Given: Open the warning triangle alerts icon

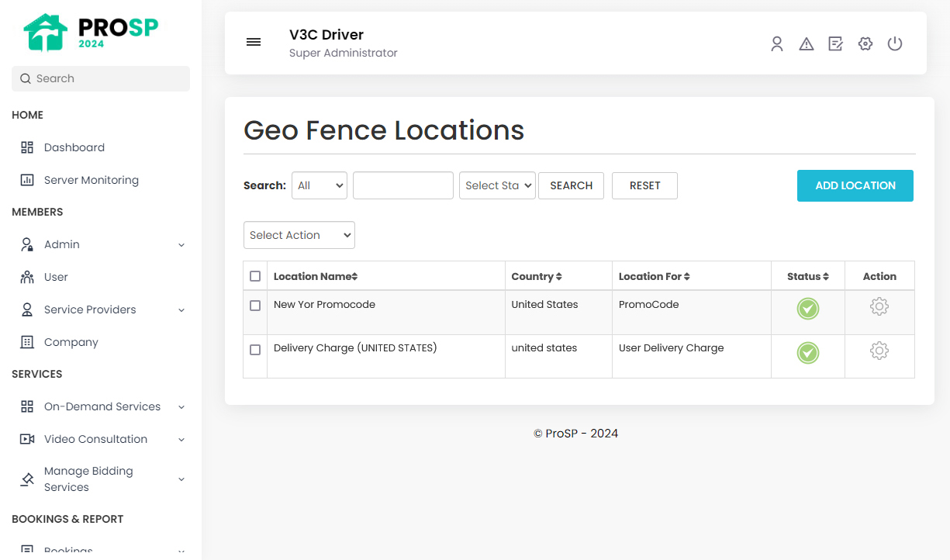Looking at the screenshot, I should coord(807,44).
